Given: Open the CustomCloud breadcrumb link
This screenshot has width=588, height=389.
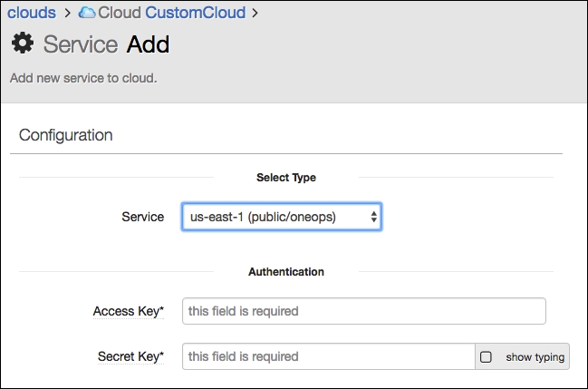Looking at the screenshot, I should 196,13.
